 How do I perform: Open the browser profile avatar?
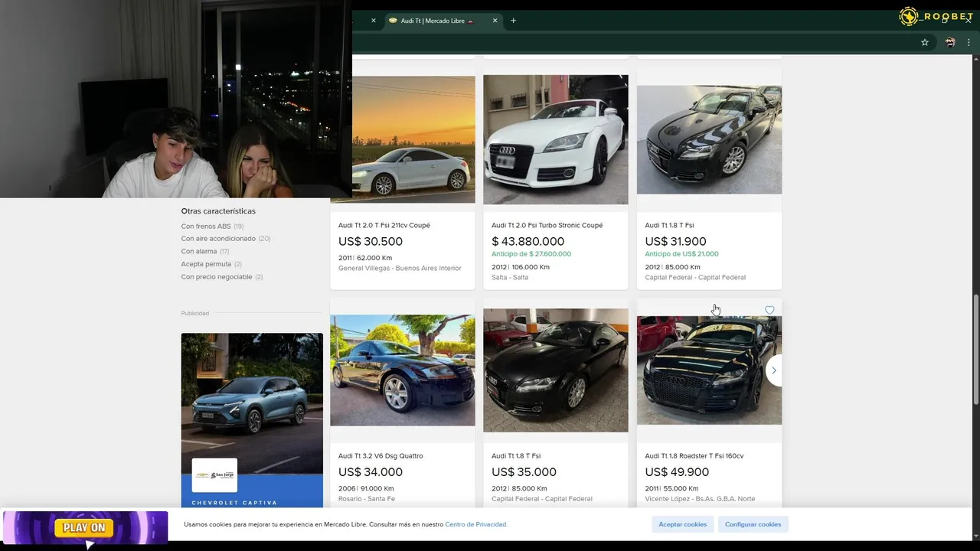[950, 43]
